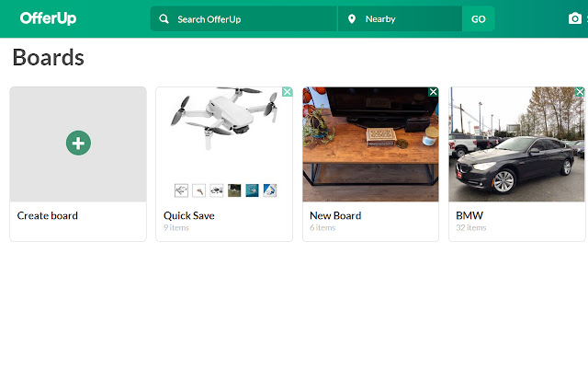The height and width of the screenshot is (368, 588).
Task: Open the Quick Save board title
Action: click(x=189, y=215)
